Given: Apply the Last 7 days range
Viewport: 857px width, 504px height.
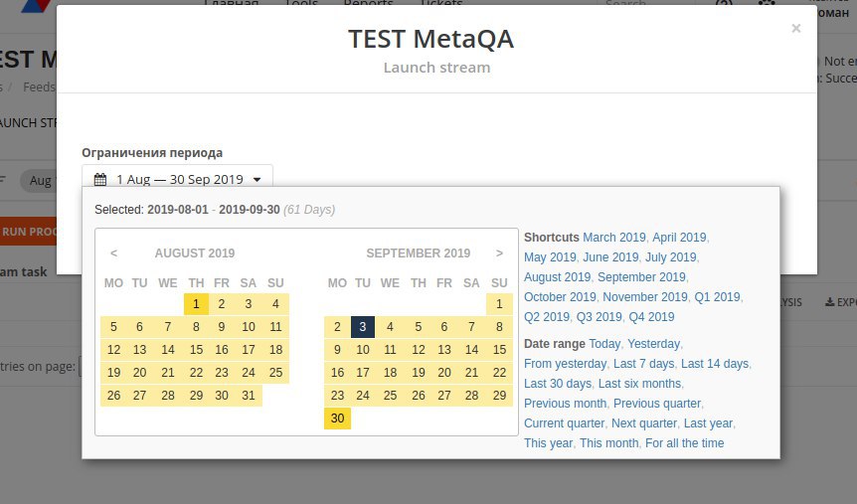Looking at the screenshot, I should point(644,364).
